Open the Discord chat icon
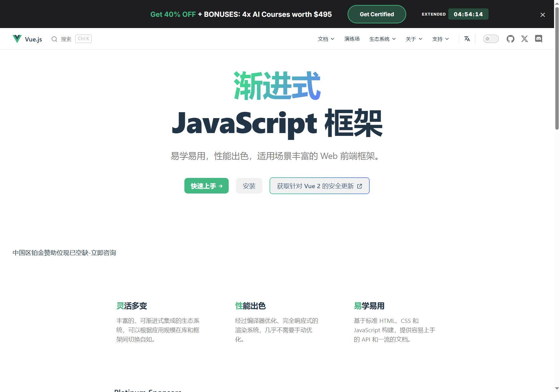 coord(538,39)
